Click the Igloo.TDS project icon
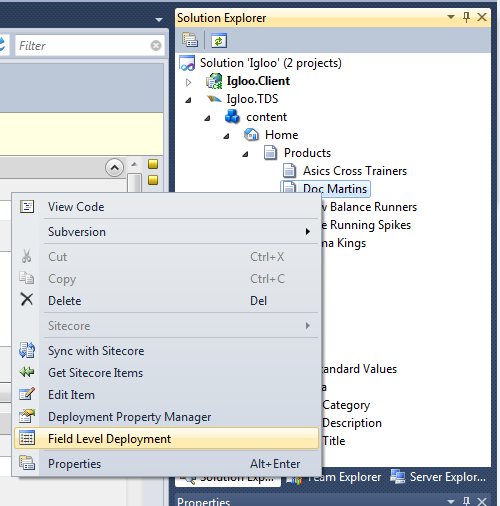The image size is (500, 506). point(214,99)
